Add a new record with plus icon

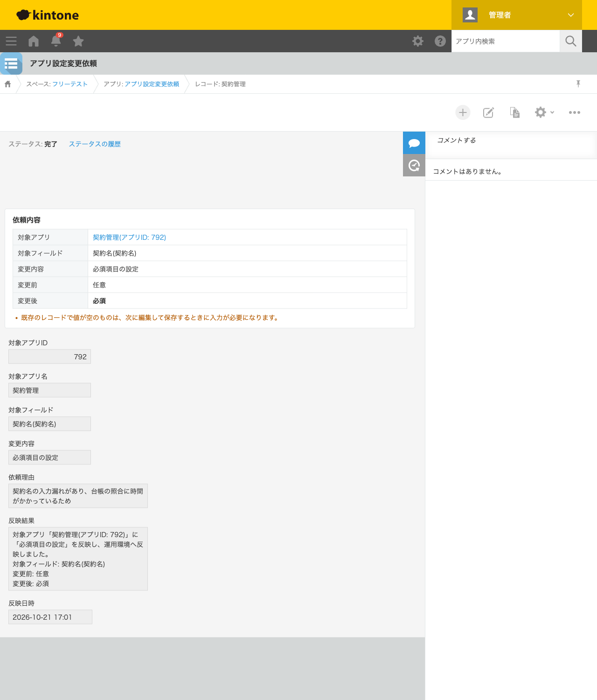(463, 112)
